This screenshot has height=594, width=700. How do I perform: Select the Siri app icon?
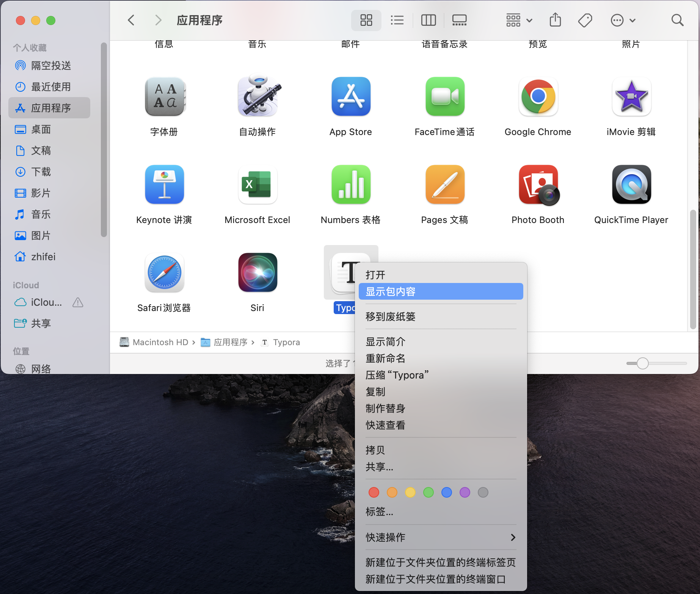click(x=258, y=272)
